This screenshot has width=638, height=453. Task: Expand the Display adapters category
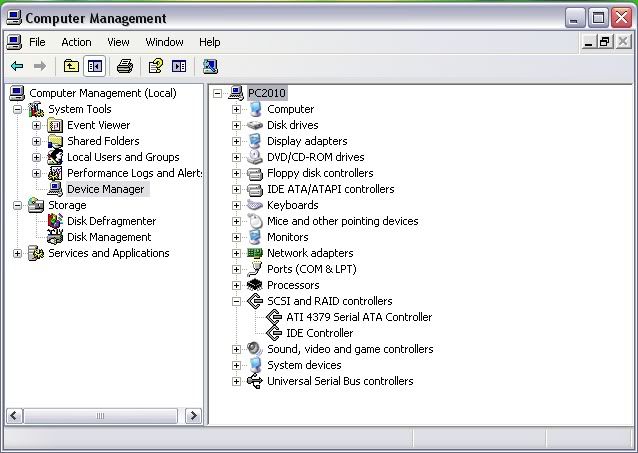236,141
